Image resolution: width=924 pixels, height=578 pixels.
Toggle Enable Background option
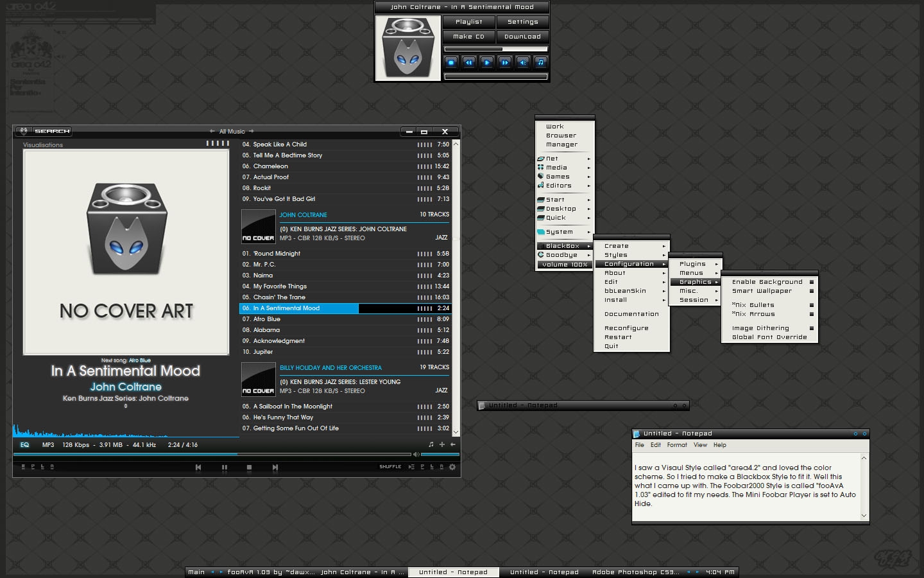(770, 282)
